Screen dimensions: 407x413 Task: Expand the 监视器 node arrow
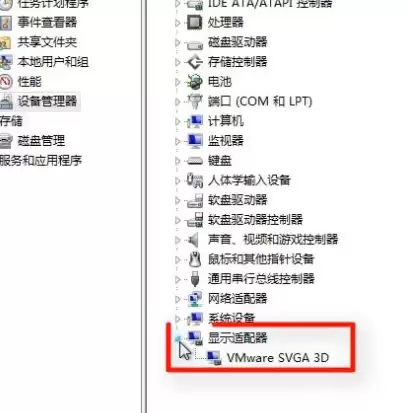[x=178, y=141]
